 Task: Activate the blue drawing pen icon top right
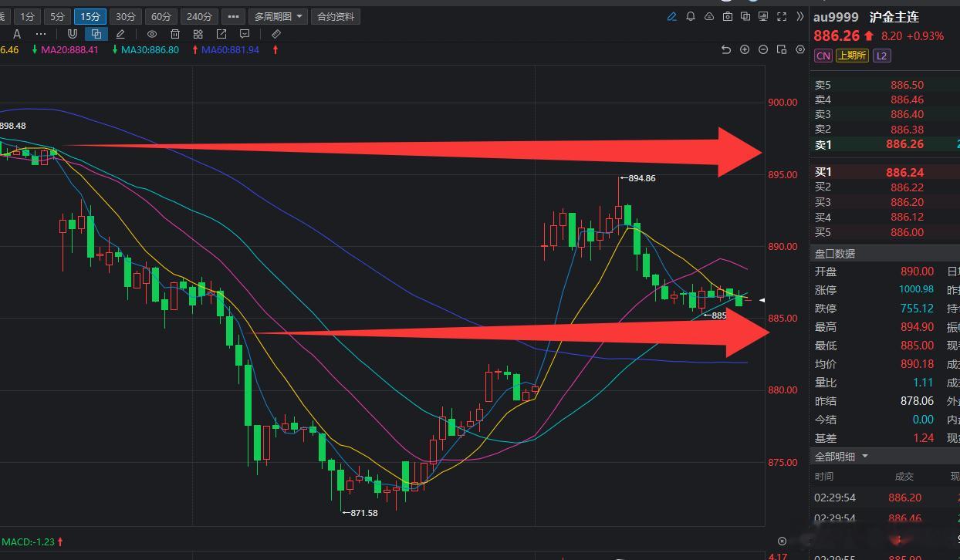(x=671, y=16)
